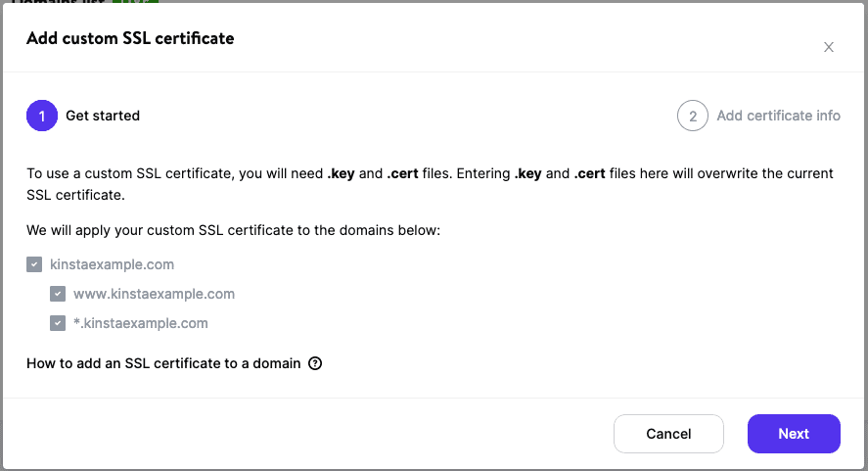868x471 pixels.
Task: Click the Next button
Action: (794, 434)
